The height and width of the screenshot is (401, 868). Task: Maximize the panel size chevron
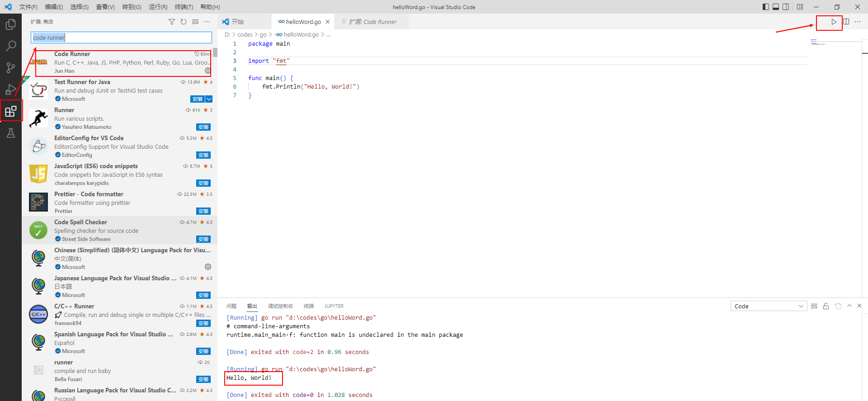point(849,306)
